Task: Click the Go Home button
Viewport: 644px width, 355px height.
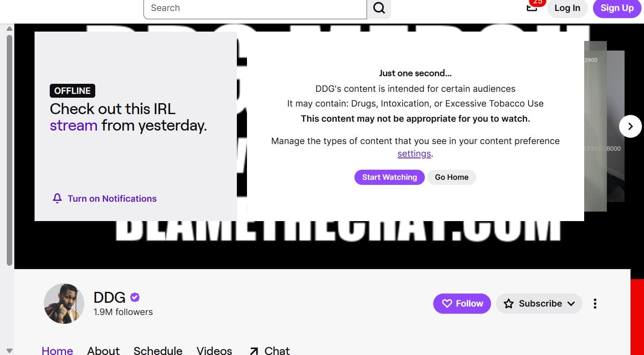Action: coord(451,177)
